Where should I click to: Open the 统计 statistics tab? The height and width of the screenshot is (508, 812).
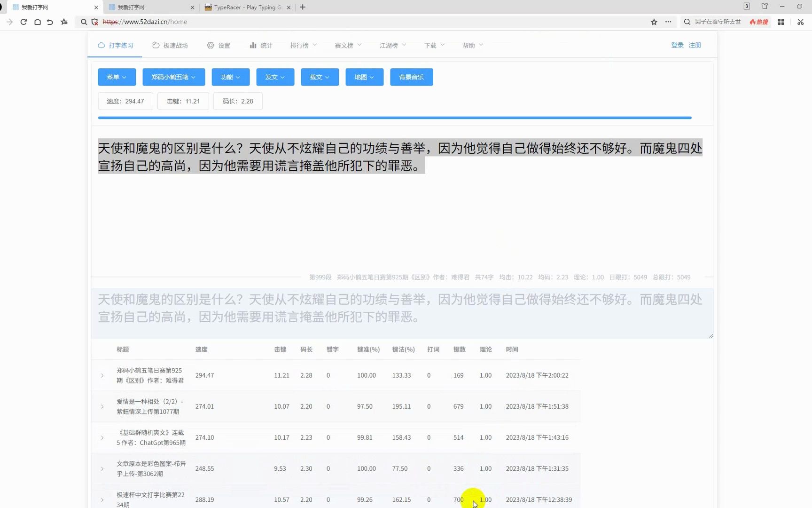coord(261,45)
